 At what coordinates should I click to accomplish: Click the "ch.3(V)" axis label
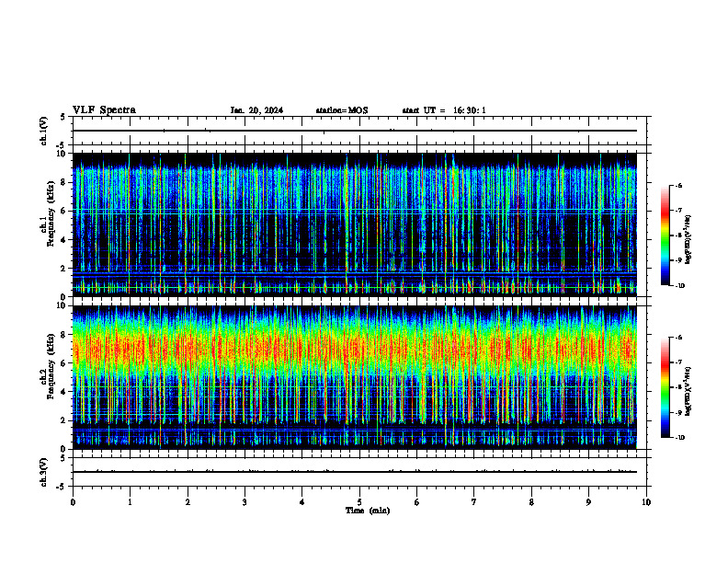pyautogui.click(x=44, y=473)
